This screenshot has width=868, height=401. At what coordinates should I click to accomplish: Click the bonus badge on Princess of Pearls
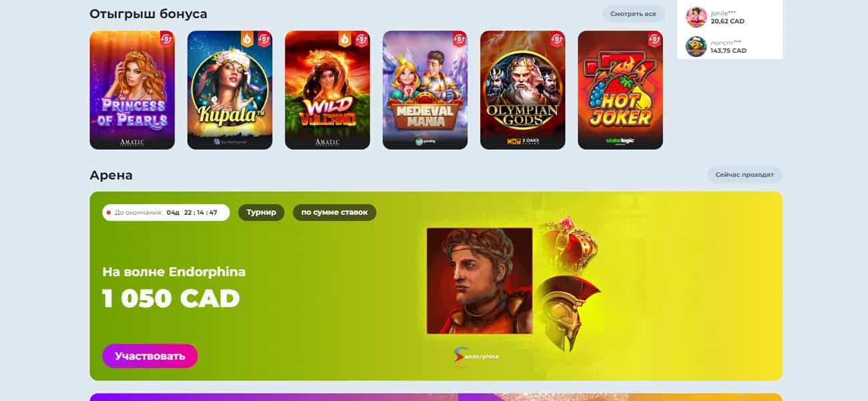[x=166, y=39]
